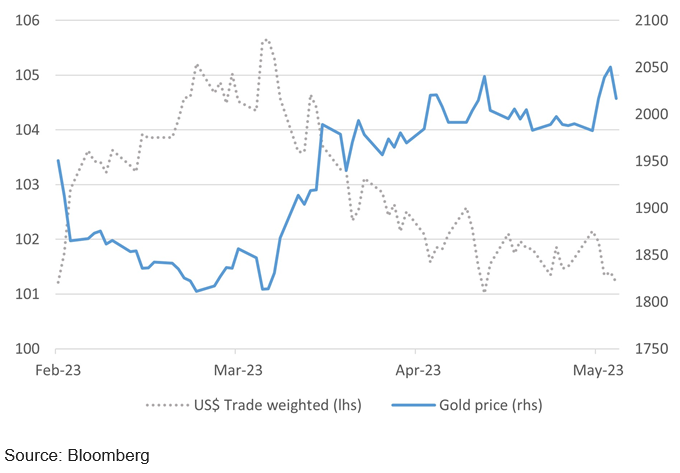Click the dotted gray US$ legend line marker
Viewport: 680px width, 473px height.
pos(169,405)
